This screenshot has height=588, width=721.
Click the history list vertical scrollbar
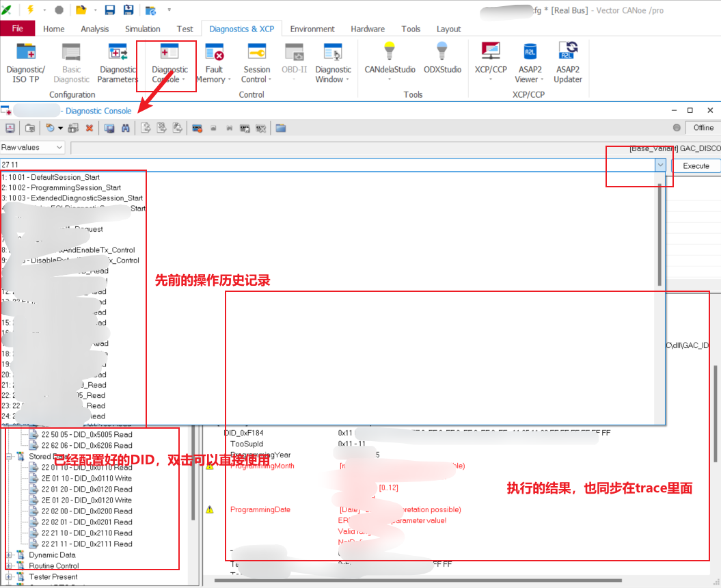pos(659,235)
